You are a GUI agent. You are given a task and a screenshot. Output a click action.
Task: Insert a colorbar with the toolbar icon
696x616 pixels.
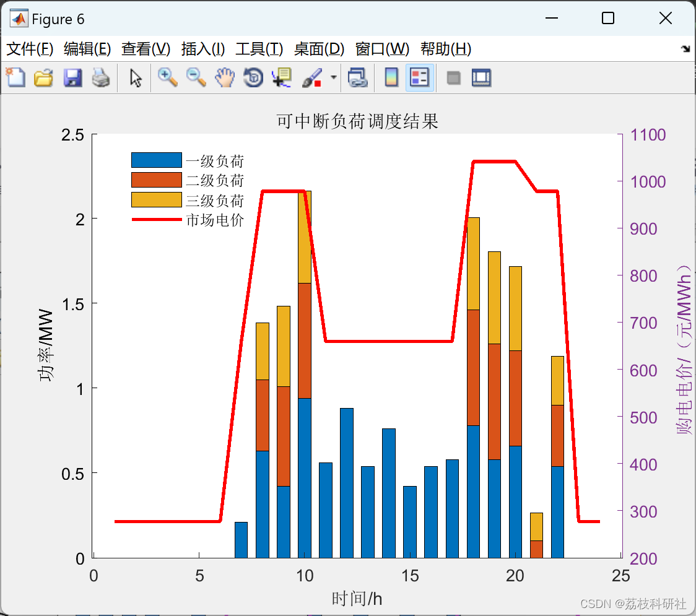[391, 77]
